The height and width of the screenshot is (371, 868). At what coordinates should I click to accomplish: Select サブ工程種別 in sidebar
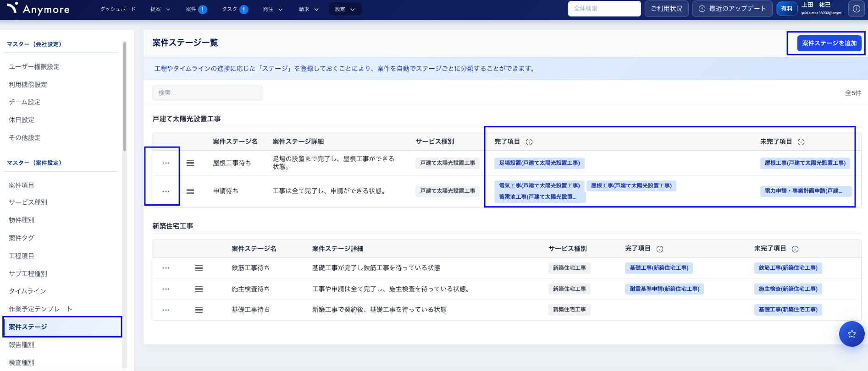(x=28, y=274)
